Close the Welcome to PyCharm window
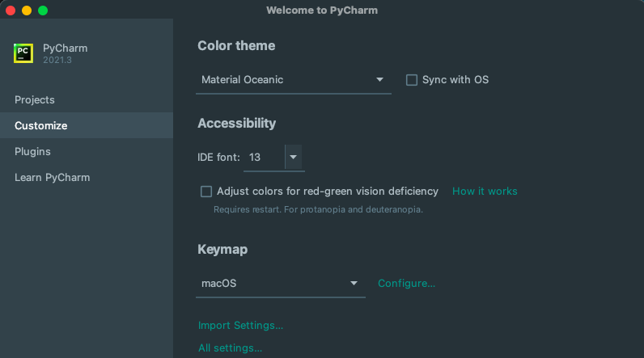 11,11
